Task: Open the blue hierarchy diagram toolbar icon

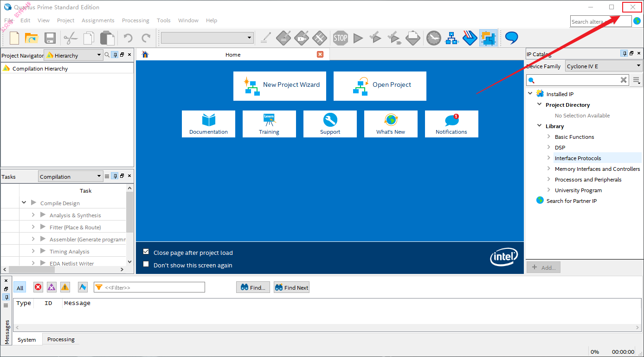Action: pyautogui.click(x=451, y=38)
